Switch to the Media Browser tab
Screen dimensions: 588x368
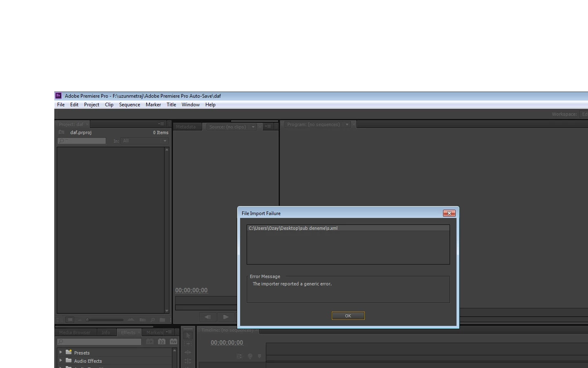[x=75, y=332]
